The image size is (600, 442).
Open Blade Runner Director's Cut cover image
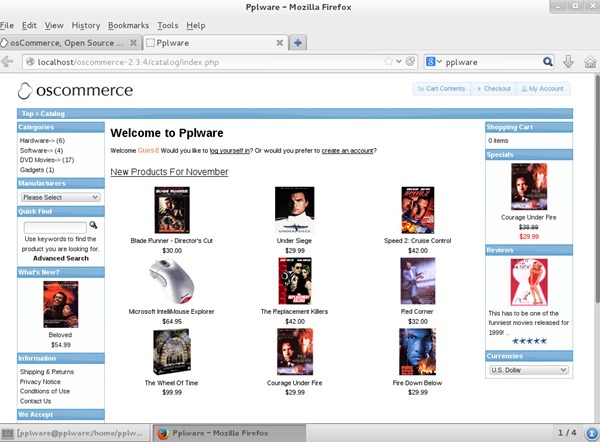pyautogui.click(x=172, y=210)
